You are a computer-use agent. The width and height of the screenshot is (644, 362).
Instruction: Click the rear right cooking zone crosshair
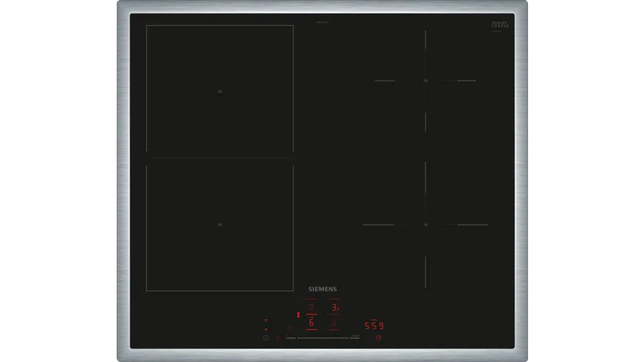click(426, 81)
